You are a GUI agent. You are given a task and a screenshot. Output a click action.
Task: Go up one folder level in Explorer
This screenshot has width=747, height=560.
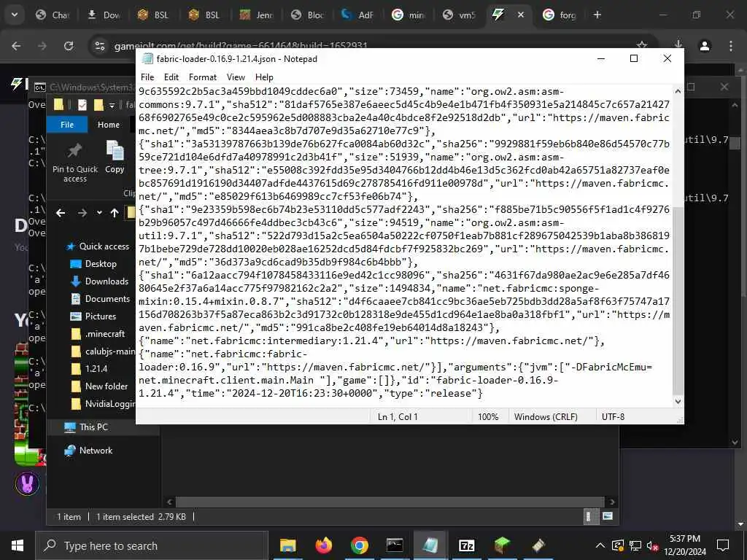(115, 213)
